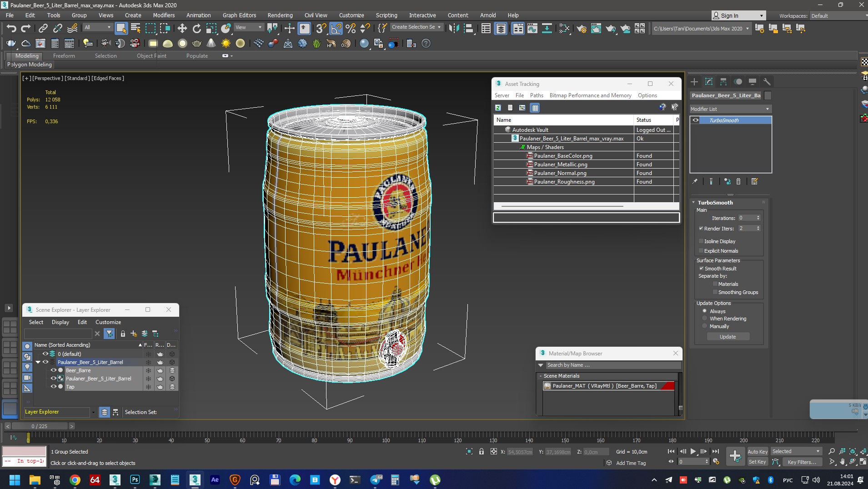This screenshot has width=868, height=489.
Task: Open the Rendering menu
Action: [280, 15]
